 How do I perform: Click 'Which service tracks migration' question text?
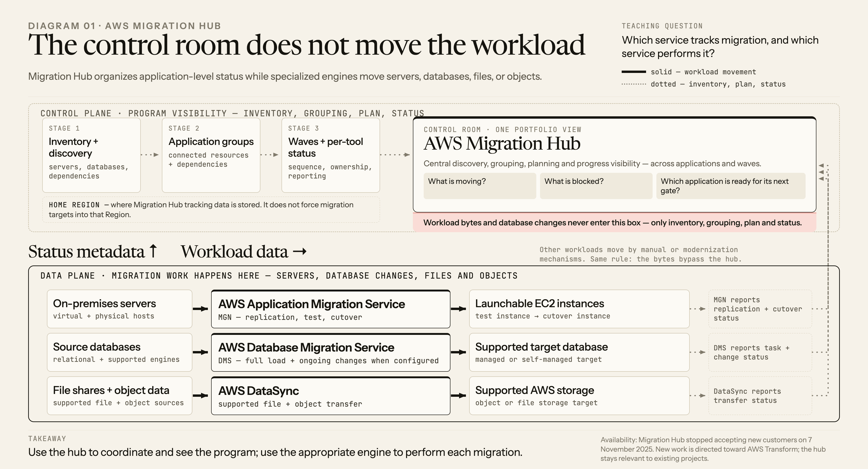pyautogui.click(x=720, y=47)
